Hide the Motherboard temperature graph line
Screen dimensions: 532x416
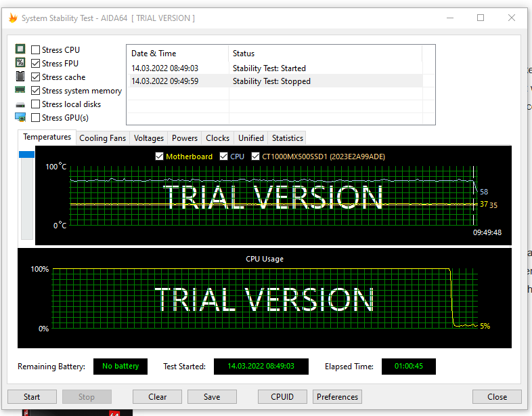pos(159,157)
